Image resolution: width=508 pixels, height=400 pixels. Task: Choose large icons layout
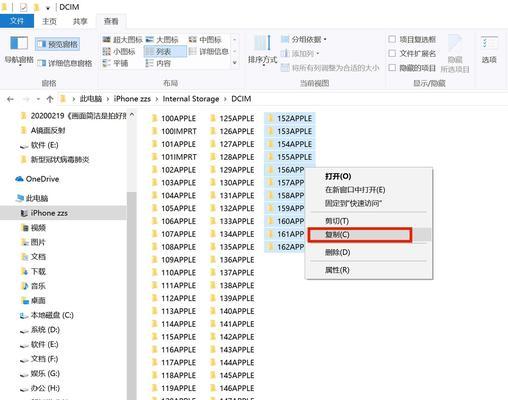(162, 40)
